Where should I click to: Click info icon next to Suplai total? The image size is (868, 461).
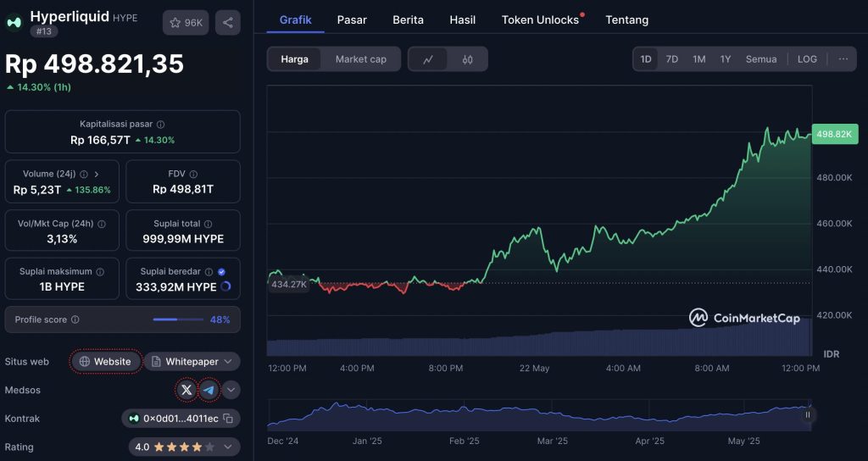[x=209, y=224]
